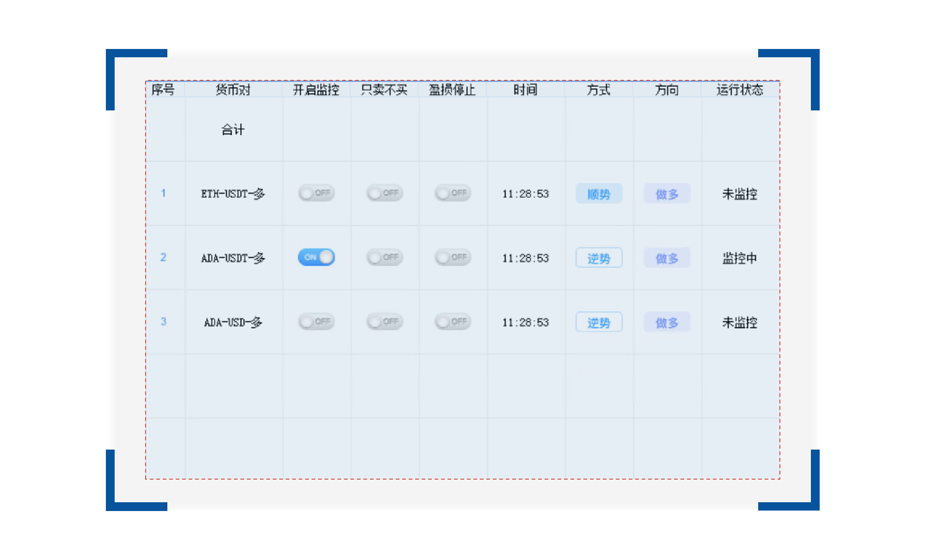The height and width of the screenshot is (560, 926).
Task: Click the 合计 summary row cell
Action: (x=233, y=130)
